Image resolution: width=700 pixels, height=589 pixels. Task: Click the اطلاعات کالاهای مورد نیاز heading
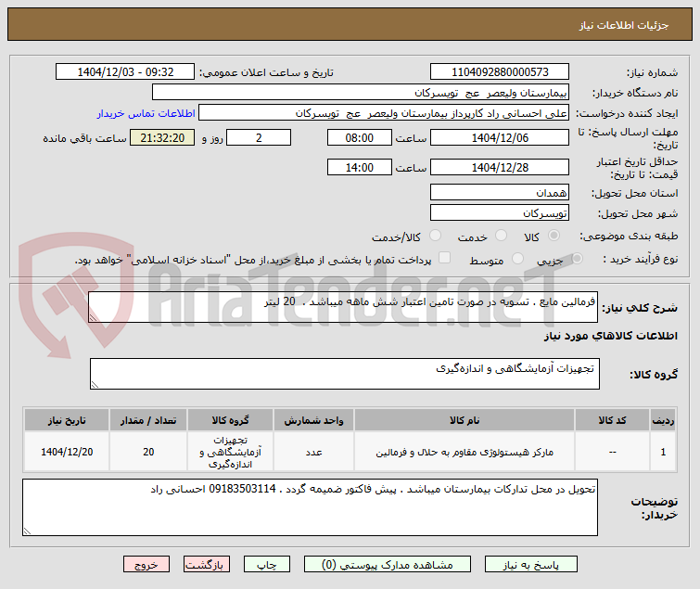pos(610,336)
